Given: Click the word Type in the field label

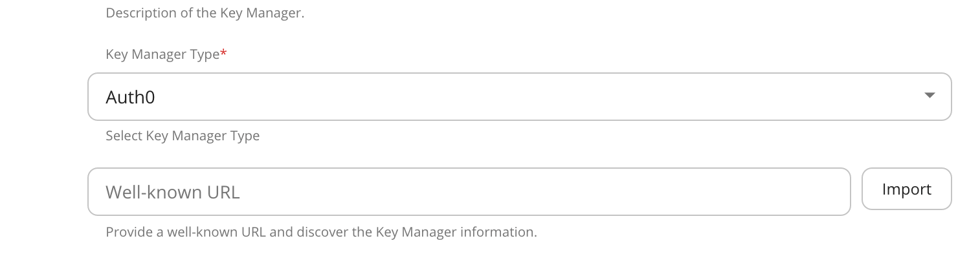Looking at the screenshot, I should (205, 55).
